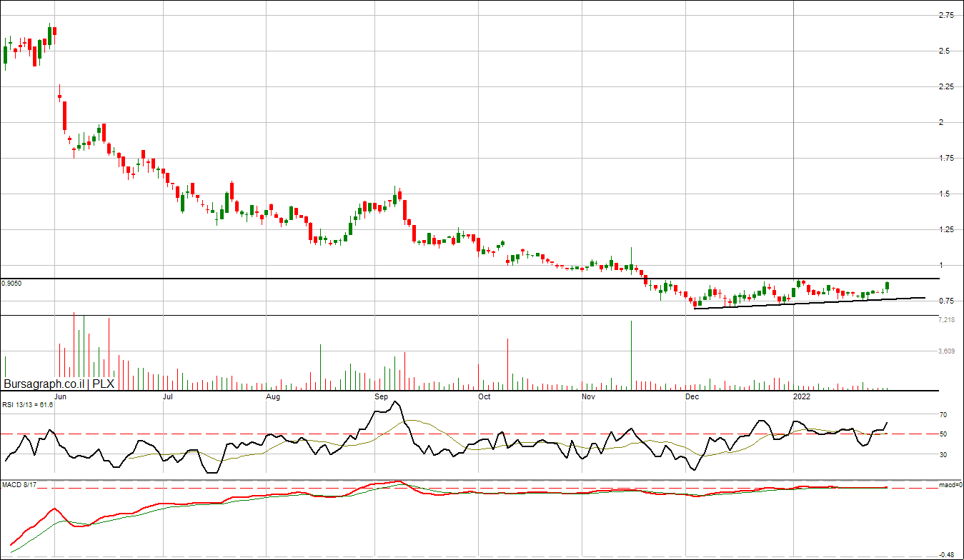The width and height of the screenshot is (964, 560).
Task: Select the 0.9050 horizontal resistance level label
Action: pyautogui.click(x=11, y=284)
